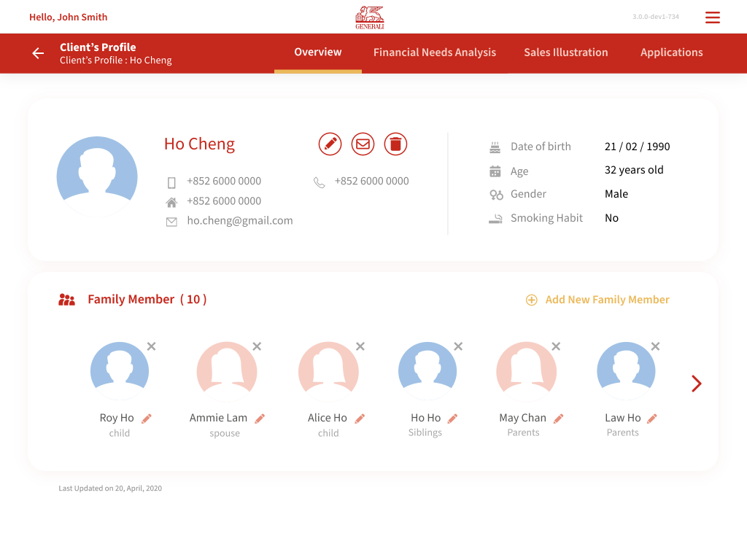This screenshot has width=747, height=560.
Task: Open the hamburger menu
Action: [712, 17]
